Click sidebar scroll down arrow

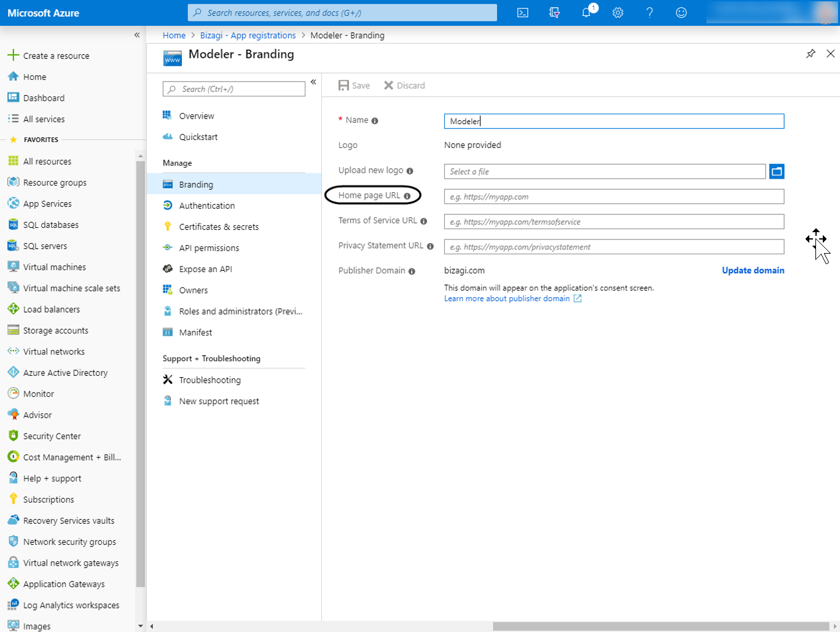tap(141, 626)
